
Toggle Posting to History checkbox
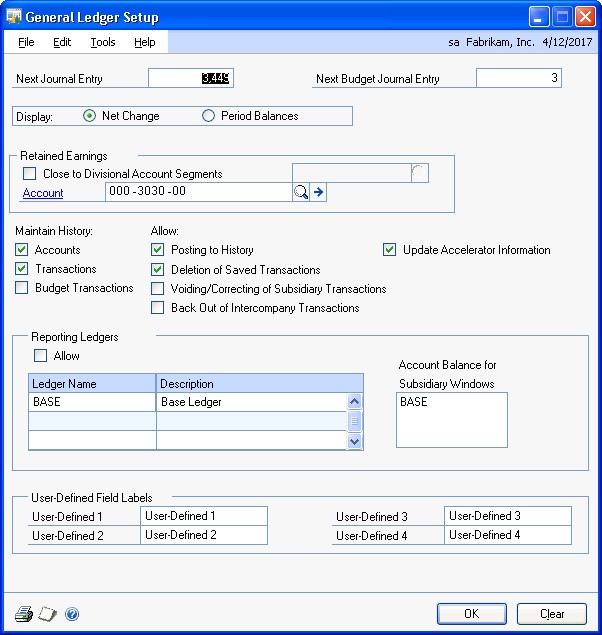[x=157, y=249]
